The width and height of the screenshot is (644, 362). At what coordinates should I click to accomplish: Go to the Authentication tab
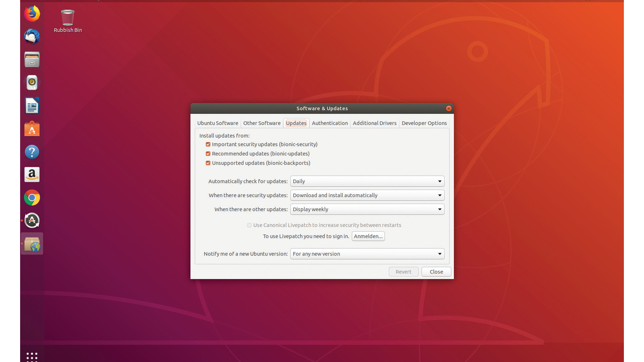pyautogui.click(x=330, y=123)
